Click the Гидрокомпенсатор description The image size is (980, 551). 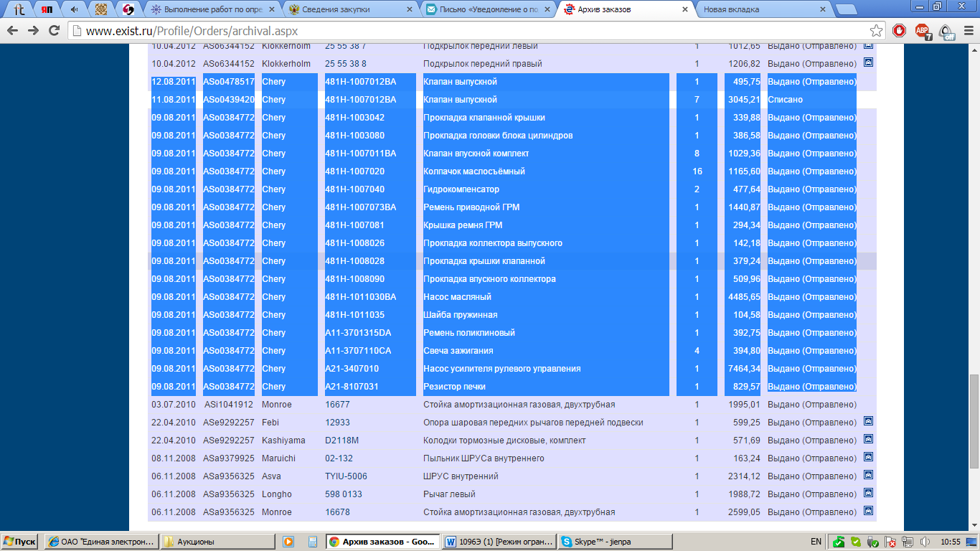[461, 189]
